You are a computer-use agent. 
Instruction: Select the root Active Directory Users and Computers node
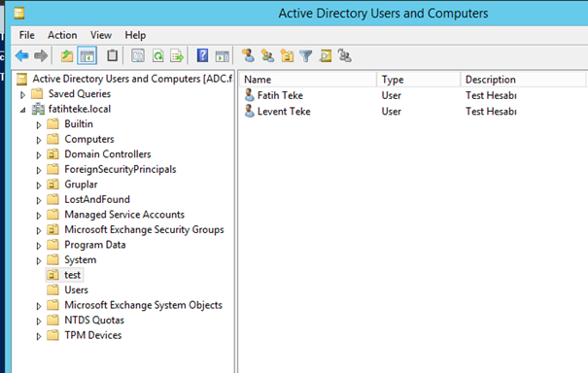coord(132,79)
